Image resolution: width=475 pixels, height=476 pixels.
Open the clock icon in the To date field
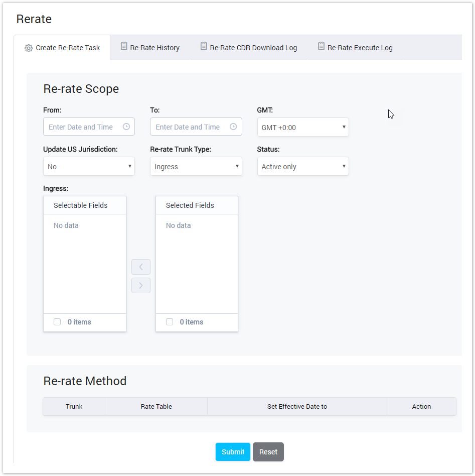(234, 127)
